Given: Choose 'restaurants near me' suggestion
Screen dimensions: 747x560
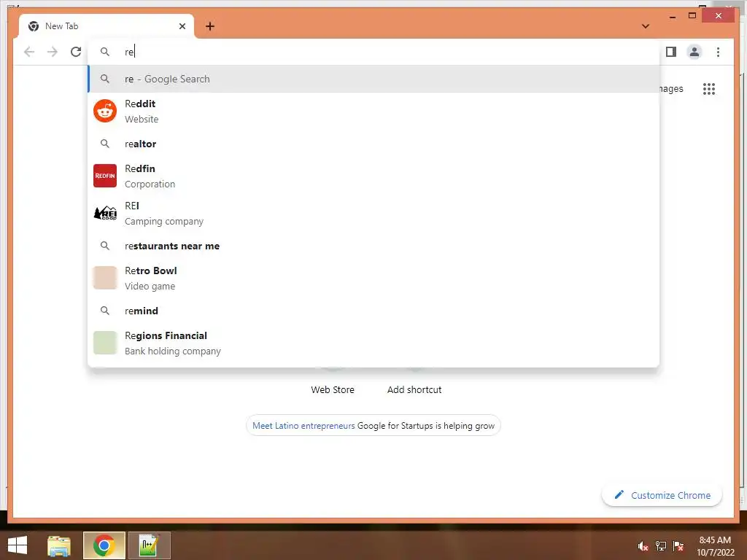Looking at the screenshot, I should [x=374, y=246].
